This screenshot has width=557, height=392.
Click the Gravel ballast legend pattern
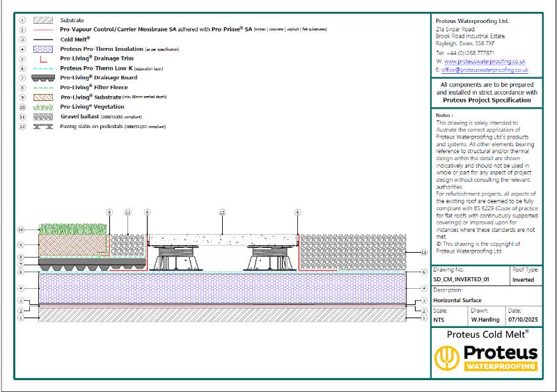click(44, 117)
